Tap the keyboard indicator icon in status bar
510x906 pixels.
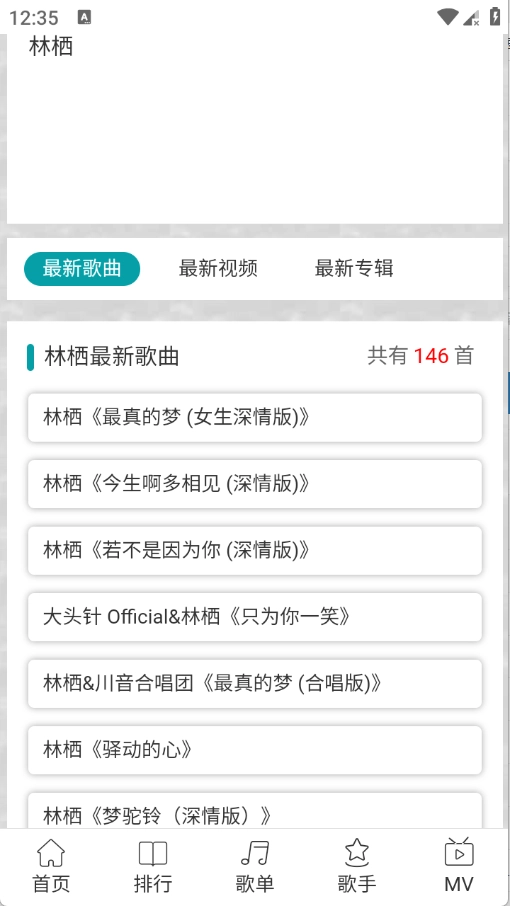[x=84, y=17]
